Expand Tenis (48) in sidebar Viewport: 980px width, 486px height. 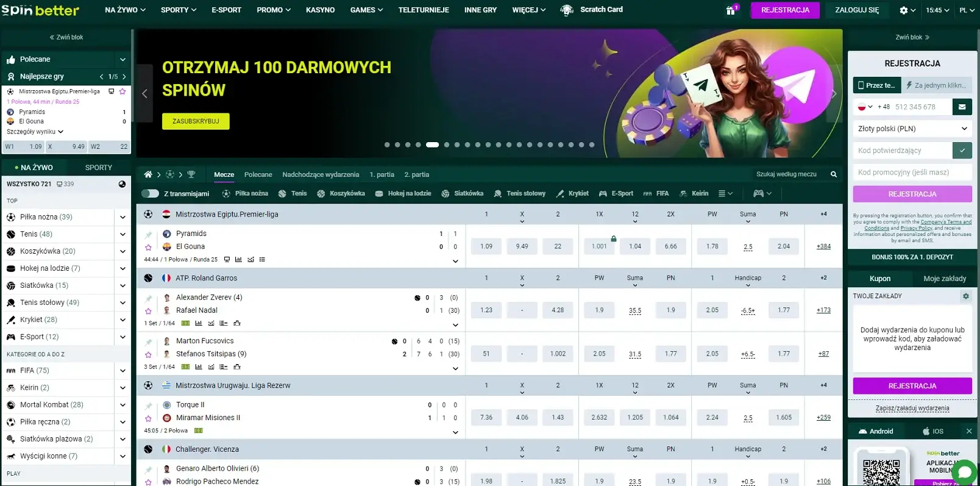[122, 234]
